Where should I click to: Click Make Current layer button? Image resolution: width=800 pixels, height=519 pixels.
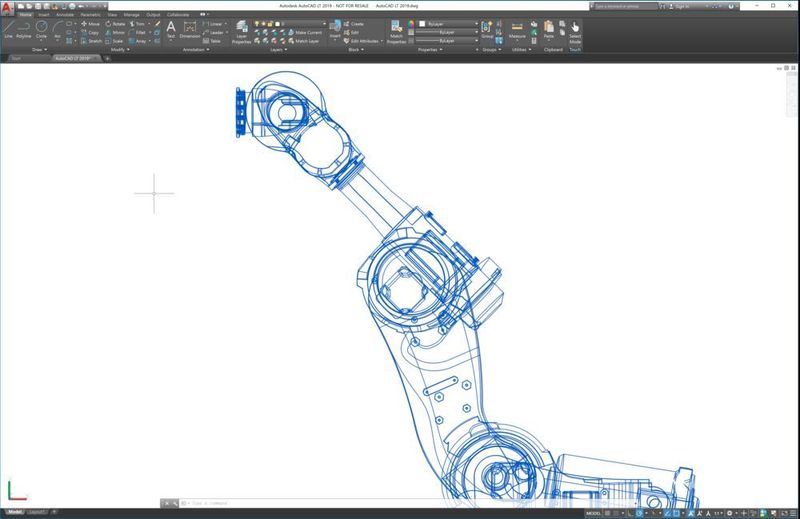pos(305,33)
